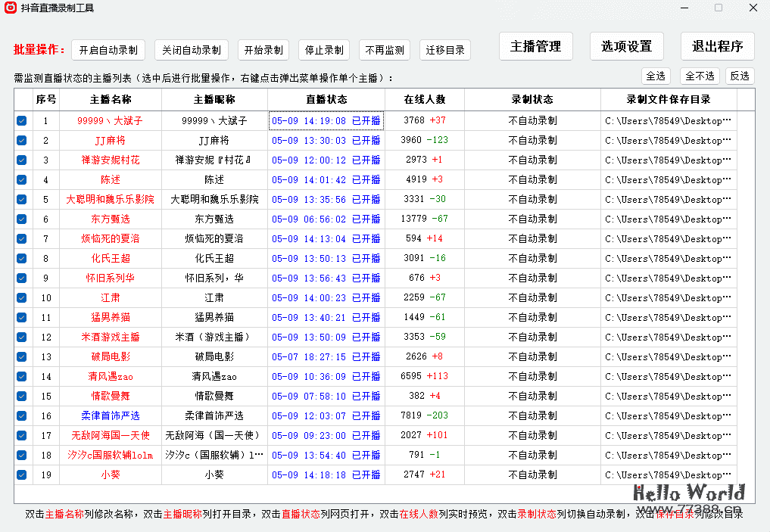This screenshot has height=532, width=770.
Task: Click 反选 to invert the selection
Action: [x=740, y=76]
